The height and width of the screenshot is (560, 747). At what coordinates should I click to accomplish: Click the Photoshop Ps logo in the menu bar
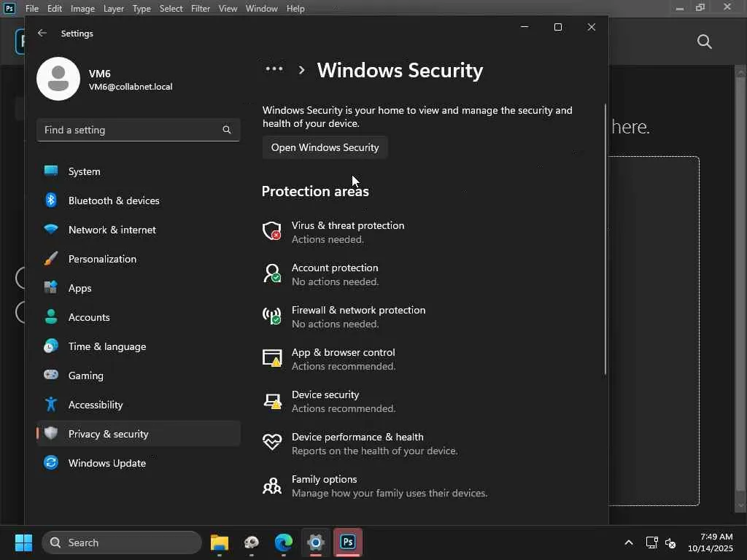coord(9,8)
